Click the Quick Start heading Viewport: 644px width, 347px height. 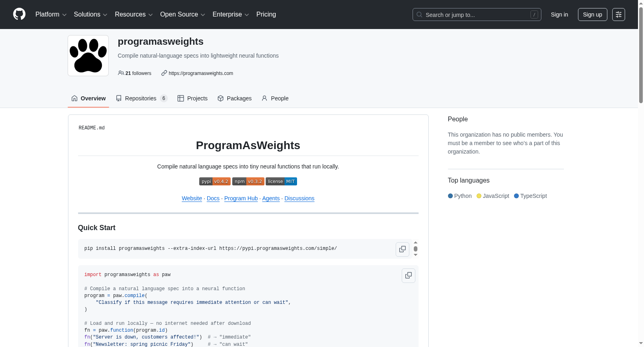coord(97,228)
